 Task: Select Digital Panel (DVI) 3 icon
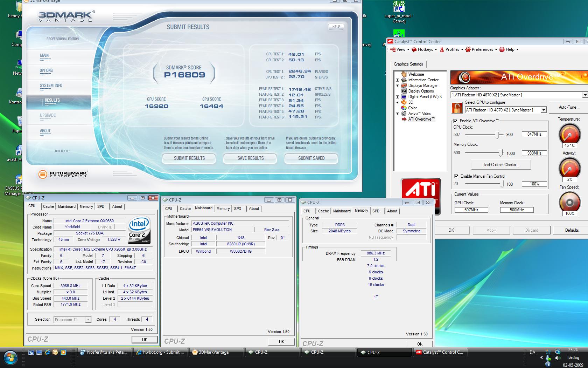tap(404, 97)
